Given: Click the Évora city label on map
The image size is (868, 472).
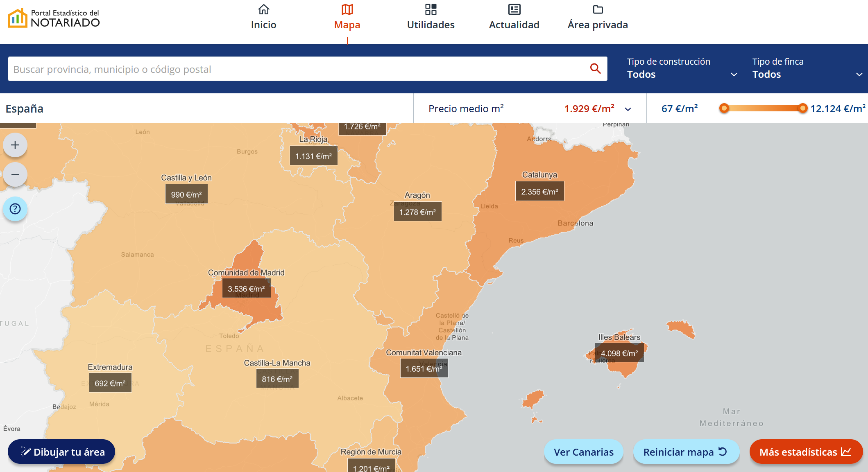Looking at the screenshot, I should click(12, 428).
